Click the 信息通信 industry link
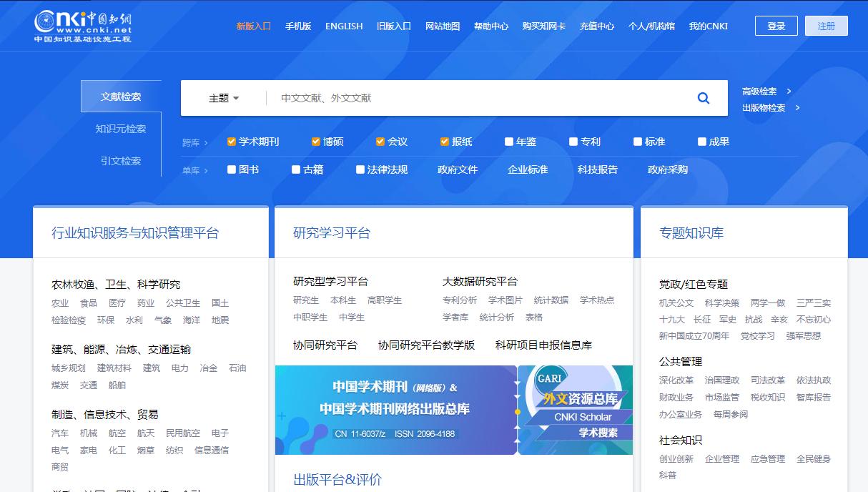The width and height of the screenshot is (868, 492). 212,451
